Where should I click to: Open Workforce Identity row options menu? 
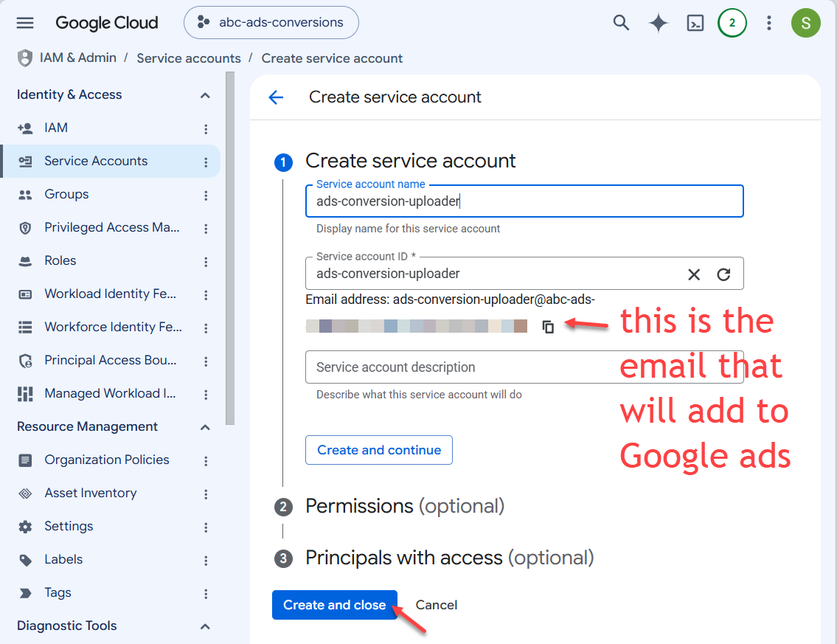(x=206, y=328)
